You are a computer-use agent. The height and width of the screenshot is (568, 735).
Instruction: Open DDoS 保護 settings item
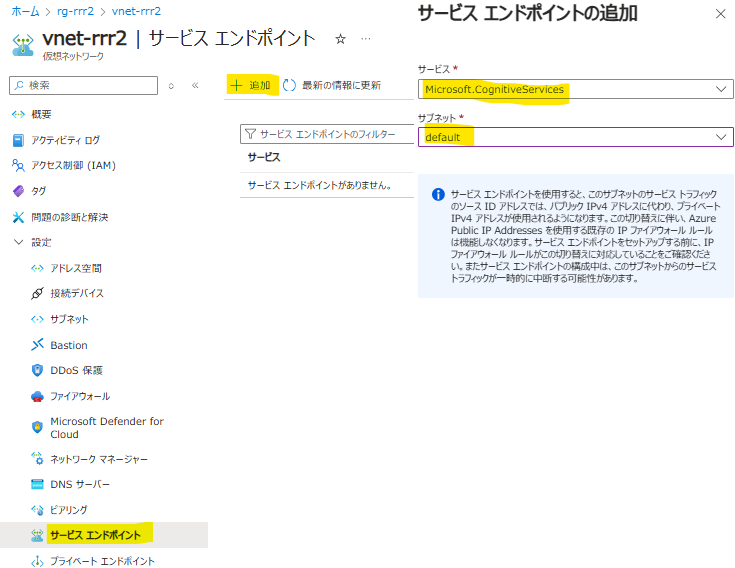(76, 370)
